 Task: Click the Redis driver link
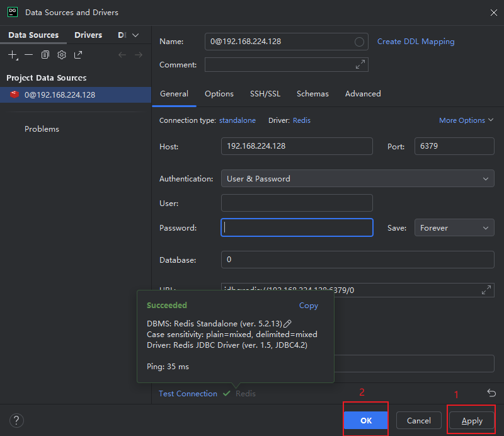302,120
